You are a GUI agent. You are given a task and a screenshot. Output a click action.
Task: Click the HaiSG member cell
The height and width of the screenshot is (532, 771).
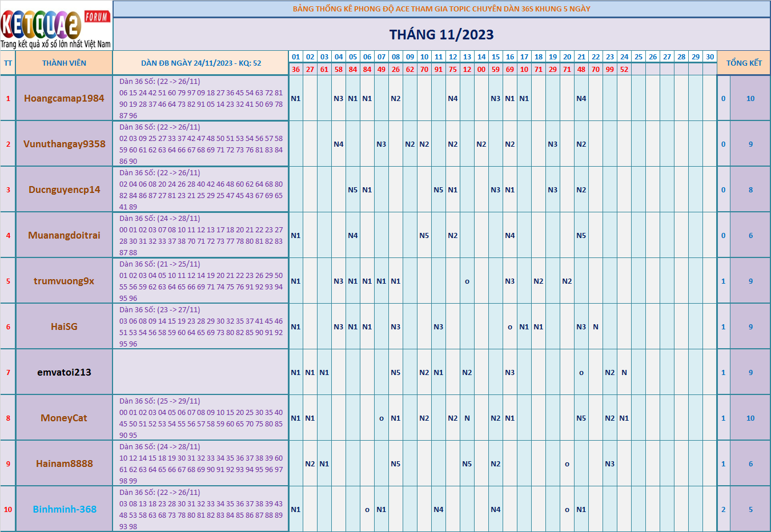click(x=64, y=327)
